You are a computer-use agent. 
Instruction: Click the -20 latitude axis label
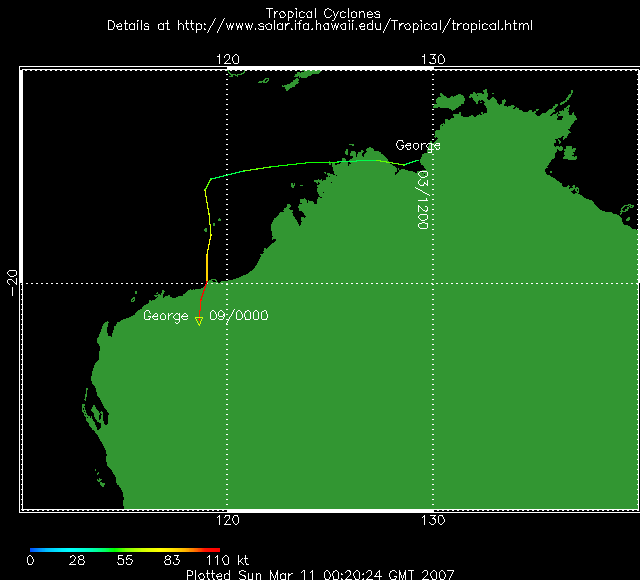pos(12,283)
